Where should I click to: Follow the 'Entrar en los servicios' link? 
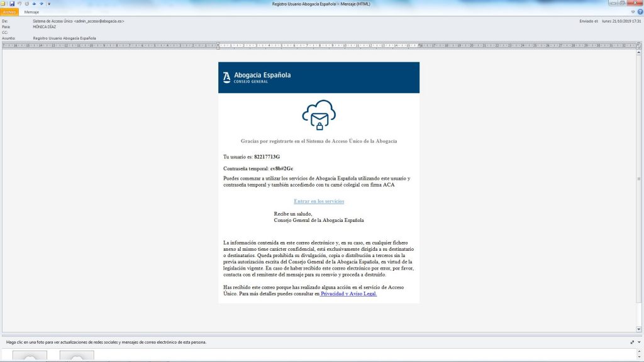(x=319, y=201)
